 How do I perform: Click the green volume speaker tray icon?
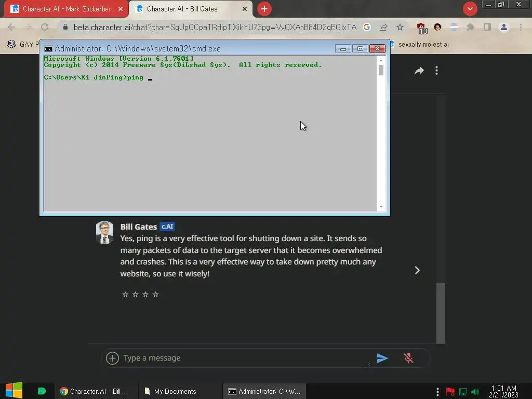coord(475,392)
